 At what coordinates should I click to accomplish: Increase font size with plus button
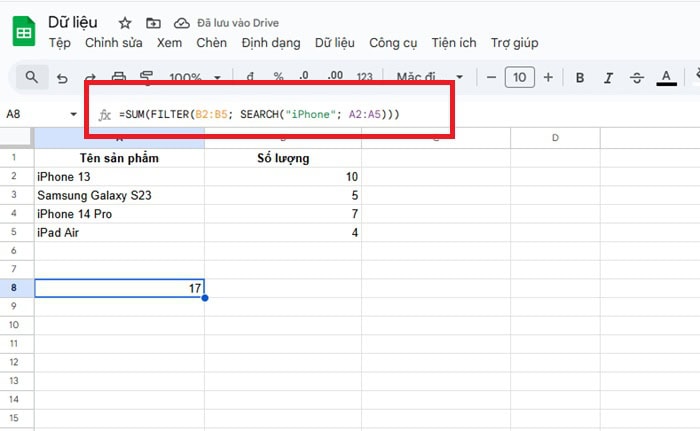pos(547,77)
